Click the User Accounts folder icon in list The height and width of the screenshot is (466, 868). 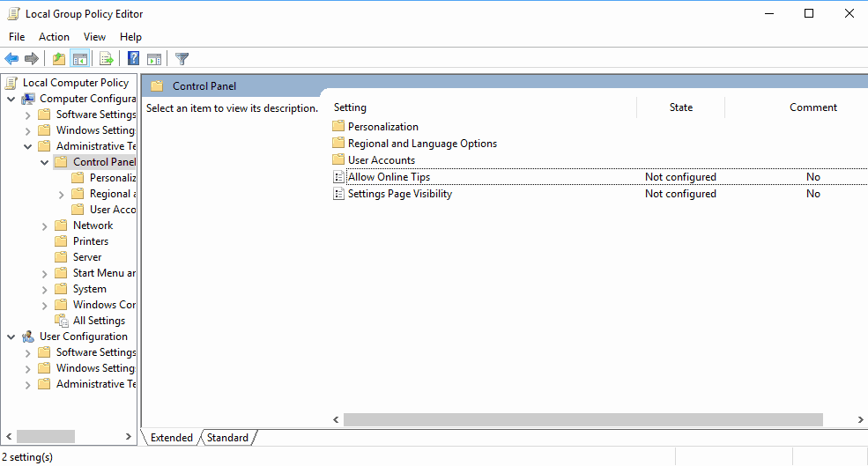tap(338, 159)
